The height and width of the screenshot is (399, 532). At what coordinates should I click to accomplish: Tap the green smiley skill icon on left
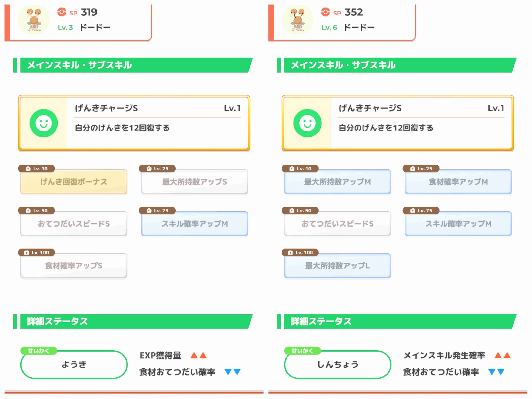(x=44, y=123)
